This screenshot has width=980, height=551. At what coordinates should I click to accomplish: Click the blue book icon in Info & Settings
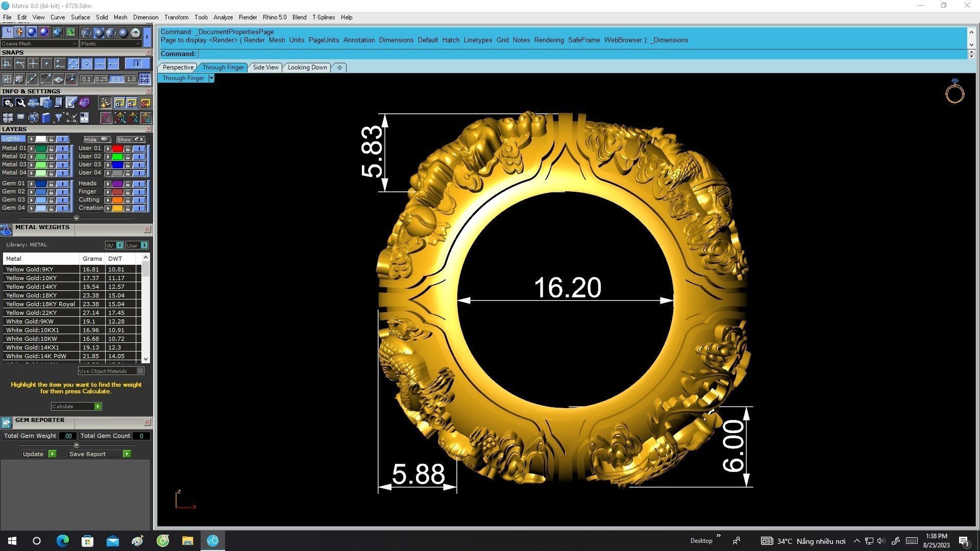(46, 118)
